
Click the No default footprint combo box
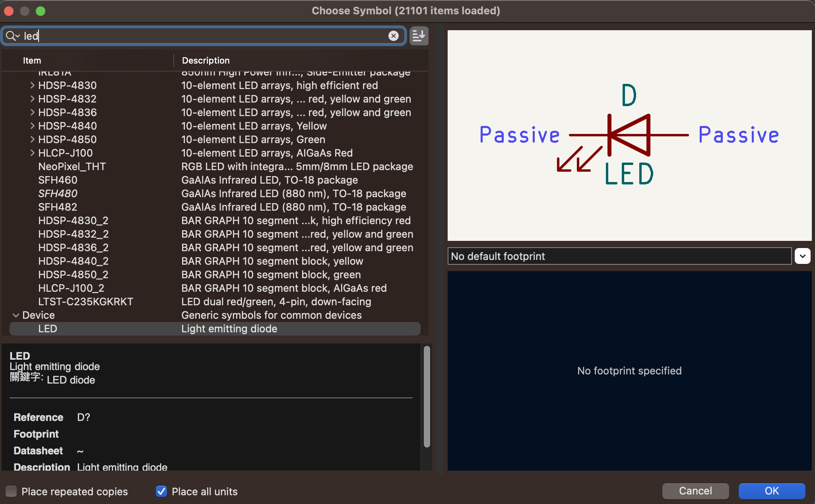coord(619,256)
